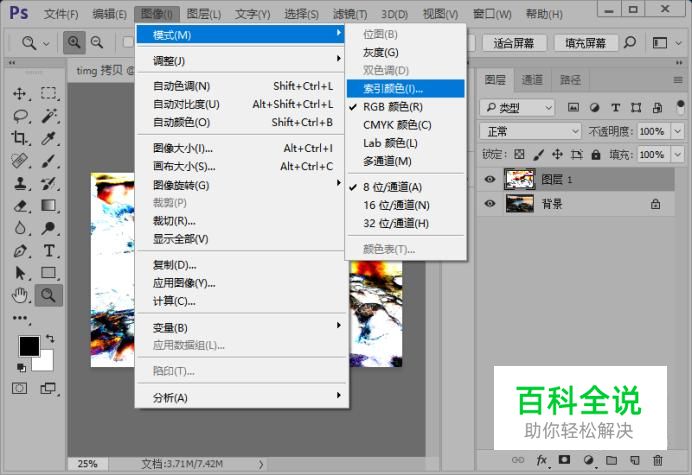This screenshot has height=475, width=692.
Task: Select the Brush tool
Action: coord(49,161)
